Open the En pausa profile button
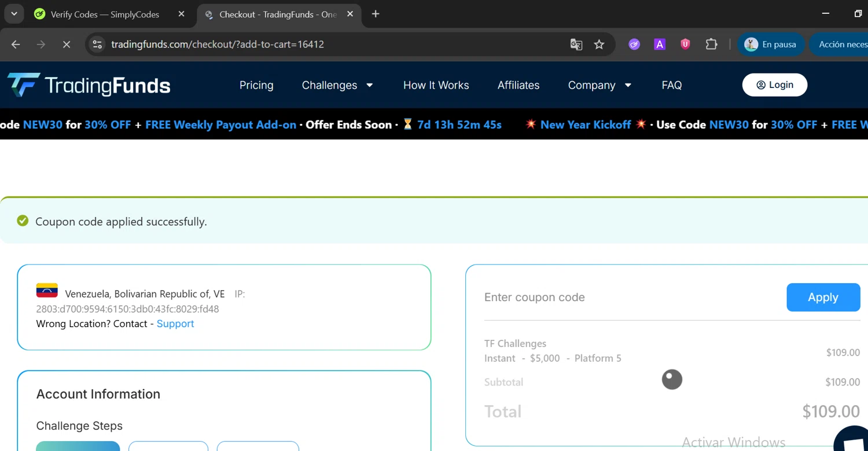The image size is (868, 451). point(771,44)
